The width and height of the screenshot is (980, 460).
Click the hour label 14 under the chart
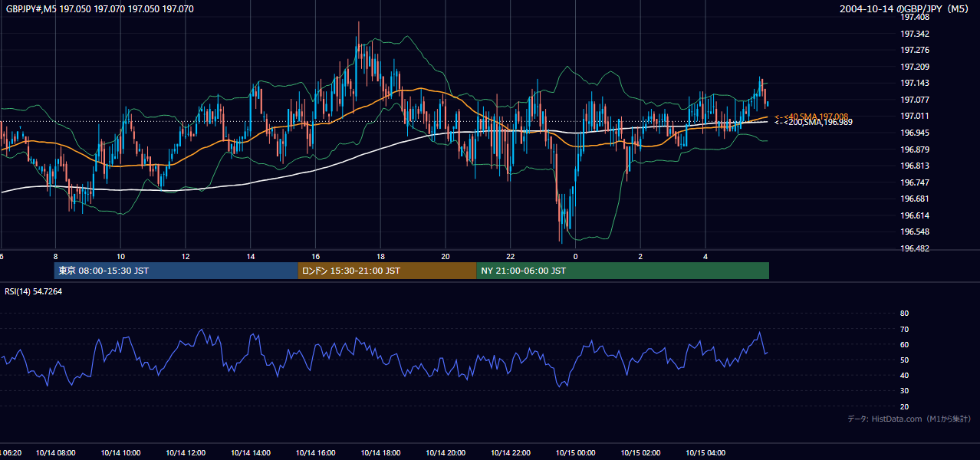251,256
